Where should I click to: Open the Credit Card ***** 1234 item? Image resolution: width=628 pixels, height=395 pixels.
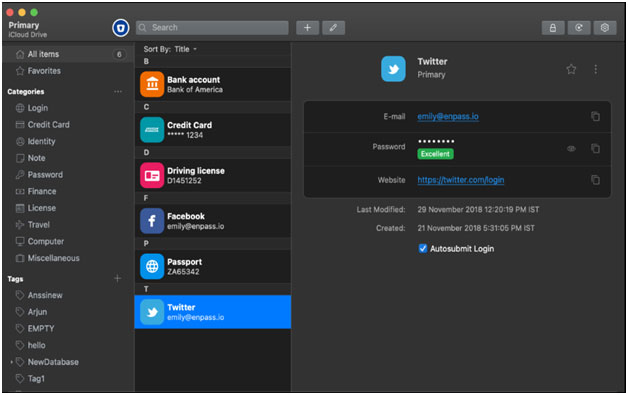(213, 130)
